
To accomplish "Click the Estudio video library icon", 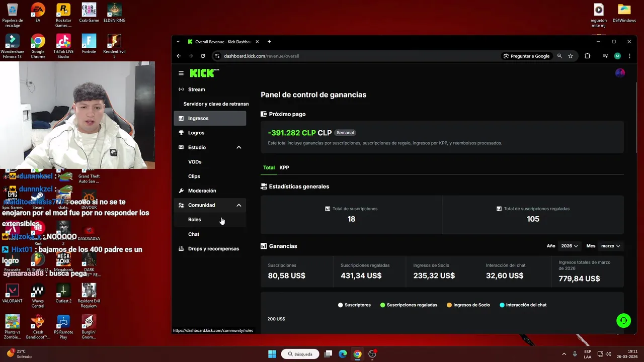I will coord(181,147).
